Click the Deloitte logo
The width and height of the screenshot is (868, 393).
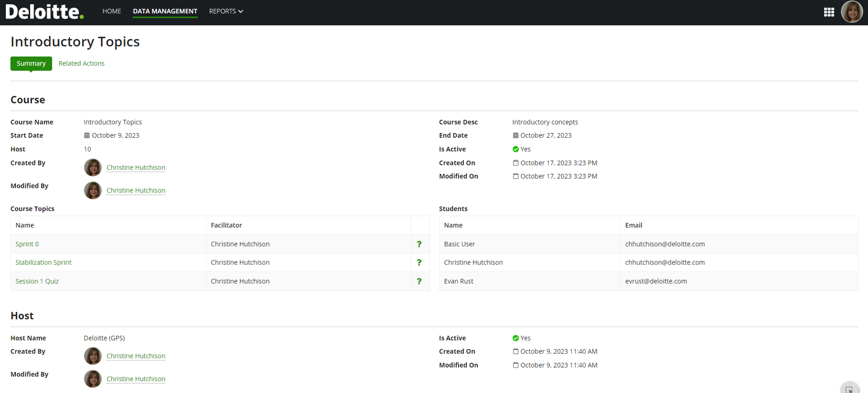tap(45, 12)
